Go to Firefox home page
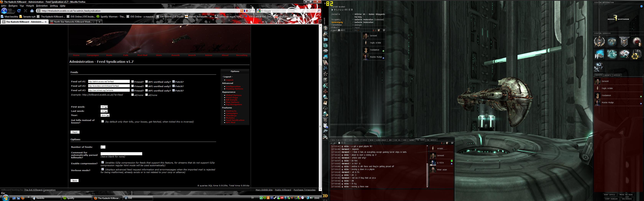 (32, 11)
